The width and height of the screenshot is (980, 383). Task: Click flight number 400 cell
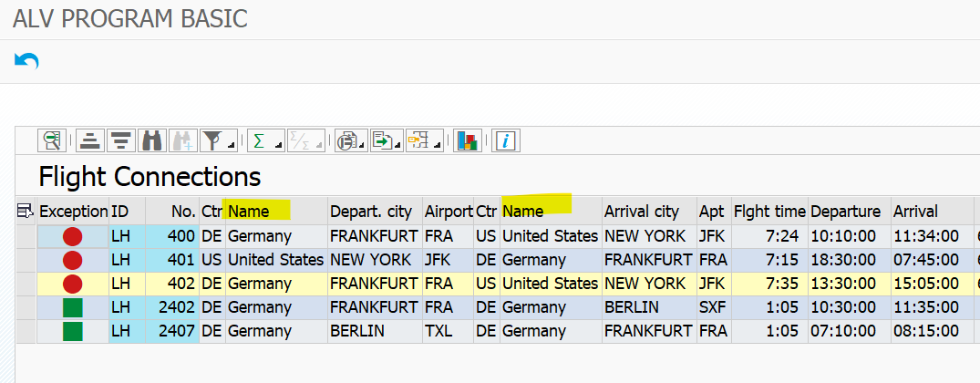click(172, 236)
